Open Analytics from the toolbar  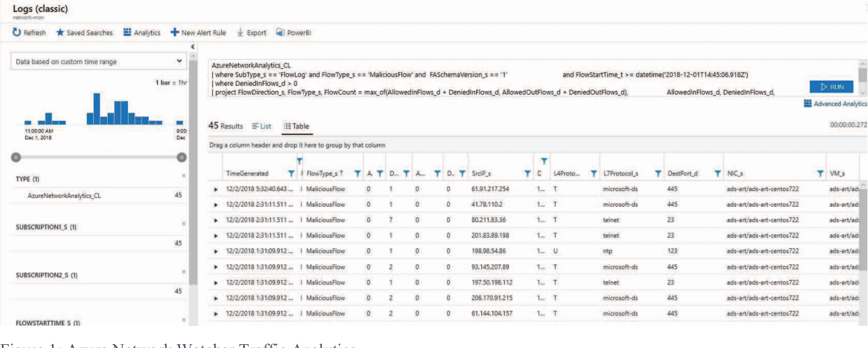142,33
